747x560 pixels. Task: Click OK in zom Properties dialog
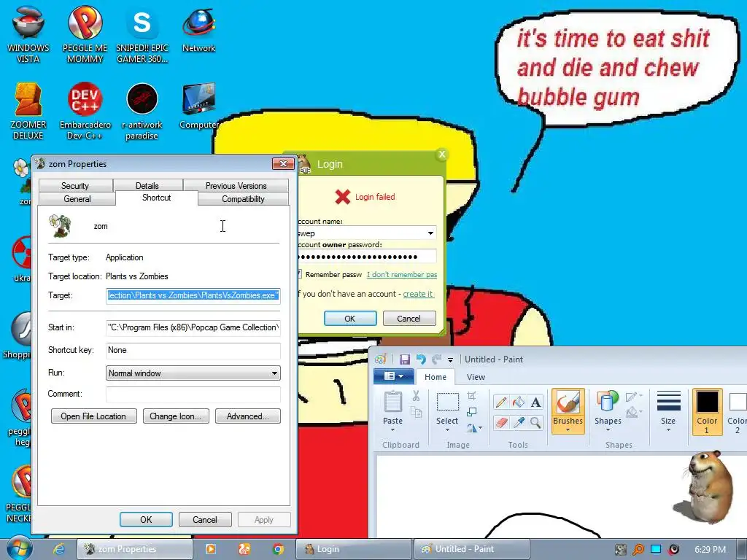(146, 519)
